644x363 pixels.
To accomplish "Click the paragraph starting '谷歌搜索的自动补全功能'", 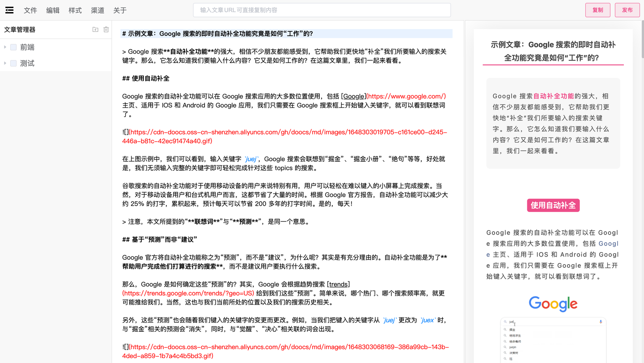I will click(x=285, y=194).
